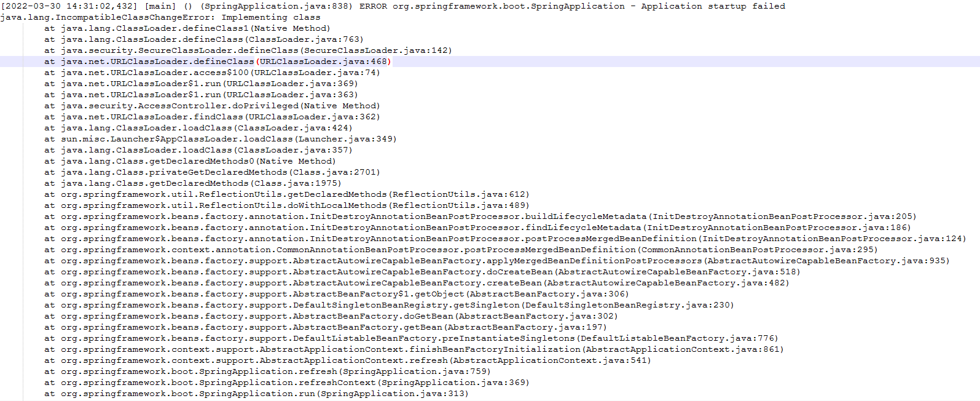Select the URLClassLoader.findClass line

point(212,117)
